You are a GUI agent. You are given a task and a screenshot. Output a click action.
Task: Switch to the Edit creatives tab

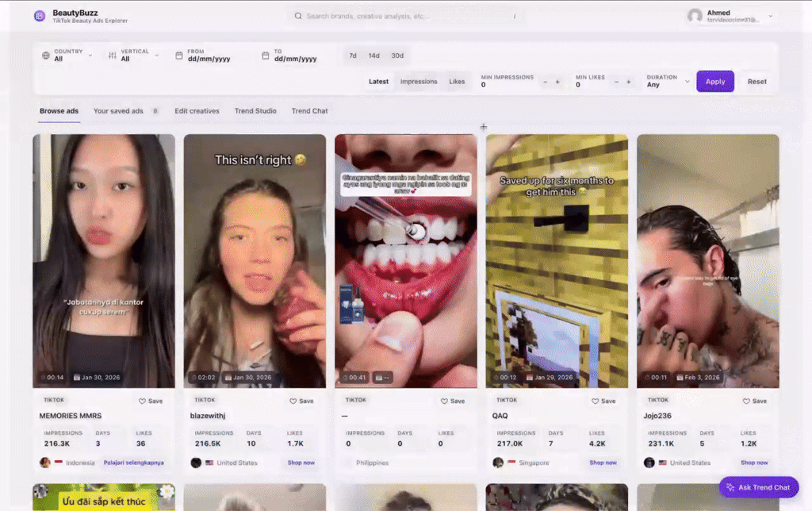click(197, 111)
